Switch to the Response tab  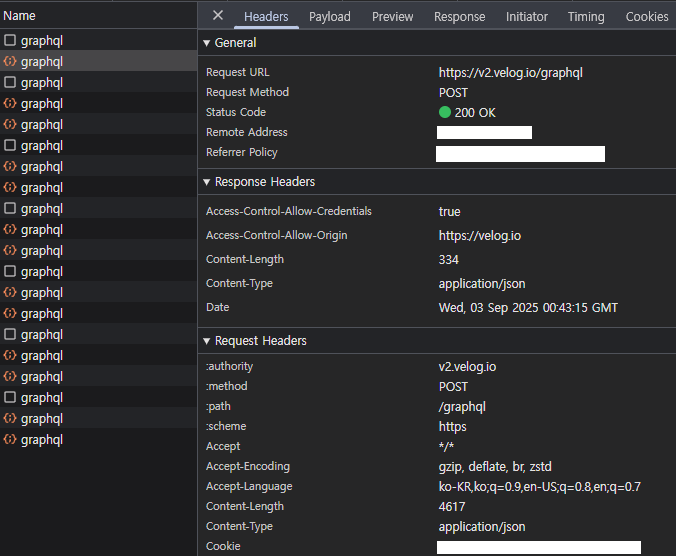pos(459,17)
